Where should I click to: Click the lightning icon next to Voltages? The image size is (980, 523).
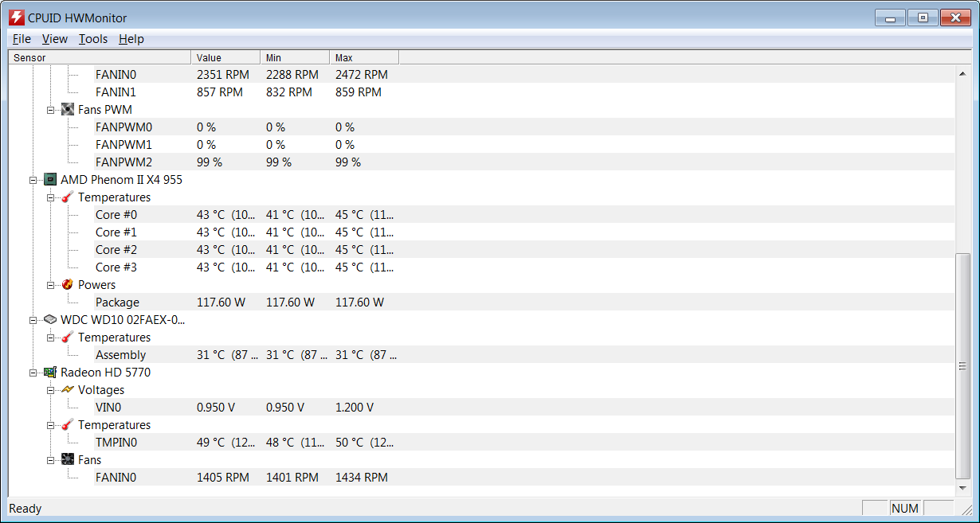pos(68,390)
